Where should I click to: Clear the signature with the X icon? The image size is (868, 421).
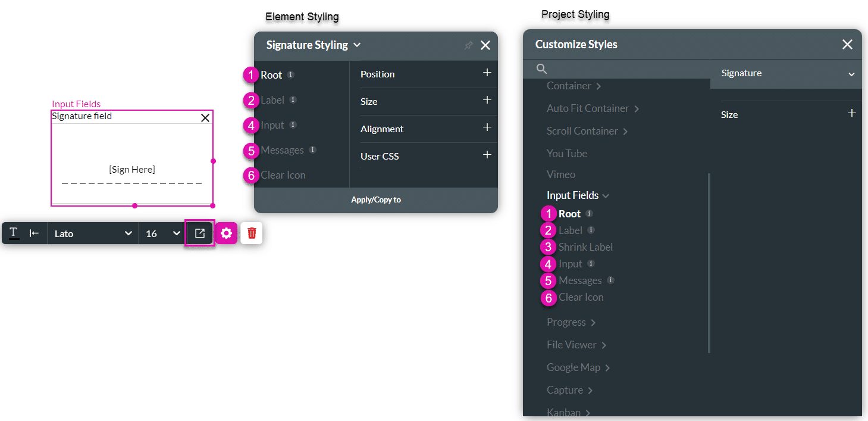[x=205, y=118]
